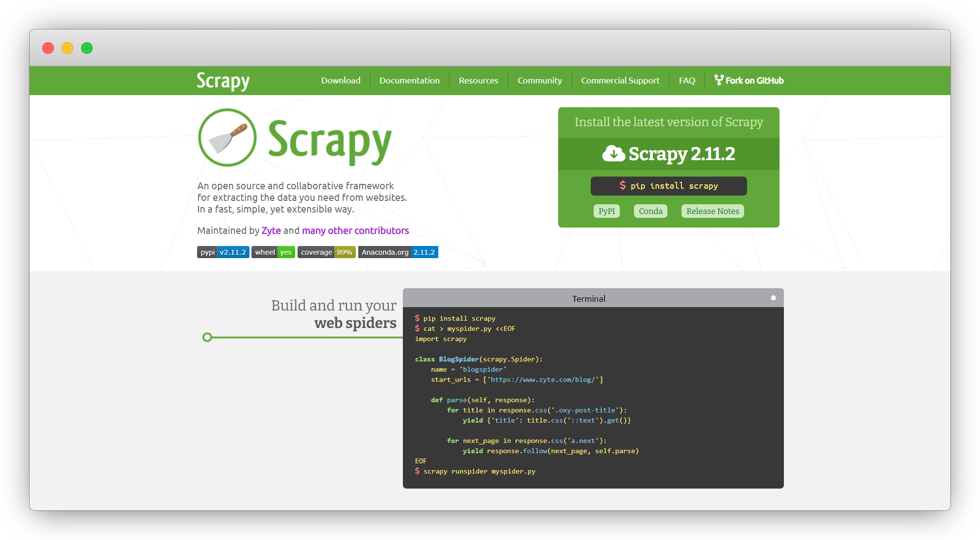
Task: Click the Scrapy spatula logo icon
Action: [x=227, y=138]
